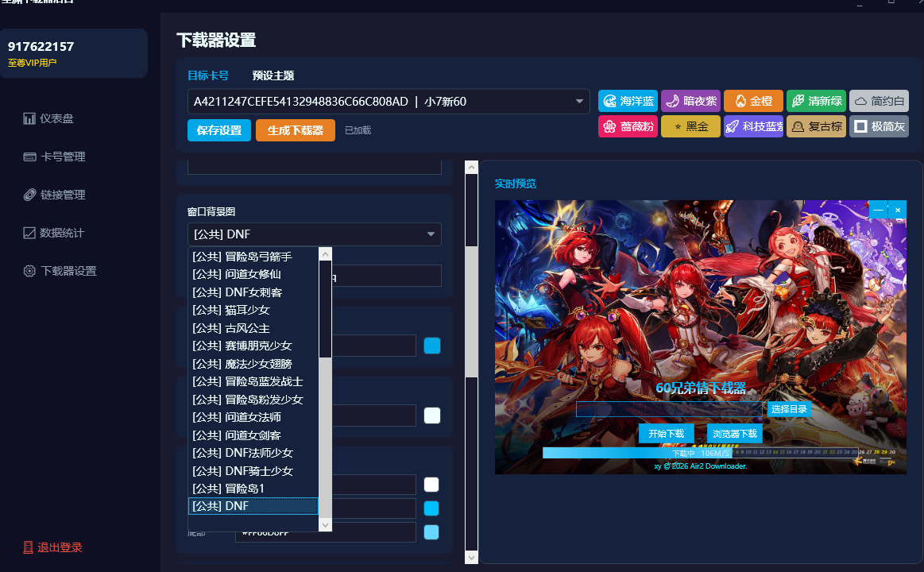This screenshot has width=924, height=572.
Task: Choose [公共] DNF骑士少女 background
Action: tap(253, 470)
